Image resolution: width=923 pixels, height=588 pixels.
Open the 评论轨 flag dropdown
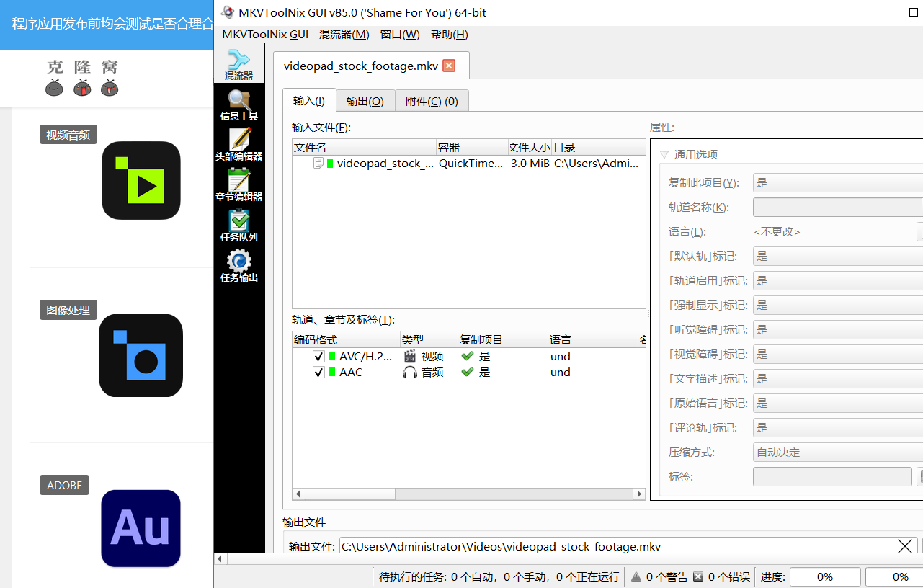[837, 428]
